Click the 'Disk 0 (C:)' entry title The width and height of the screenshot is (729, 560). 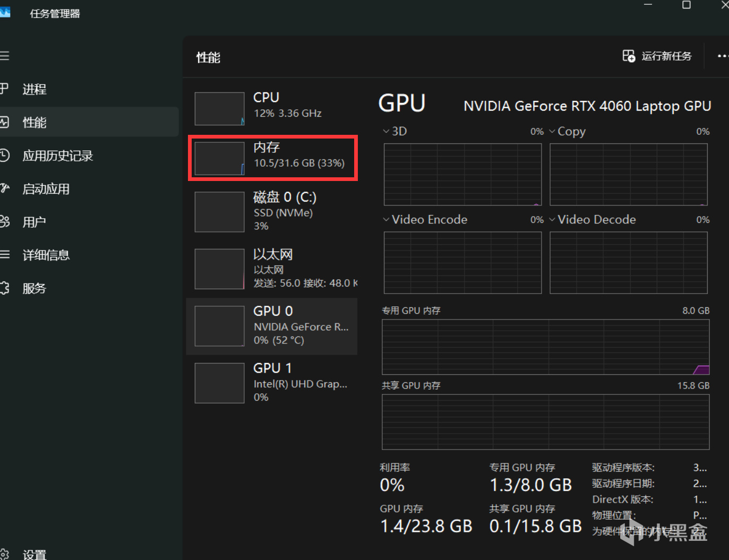[x=285, y=197]
